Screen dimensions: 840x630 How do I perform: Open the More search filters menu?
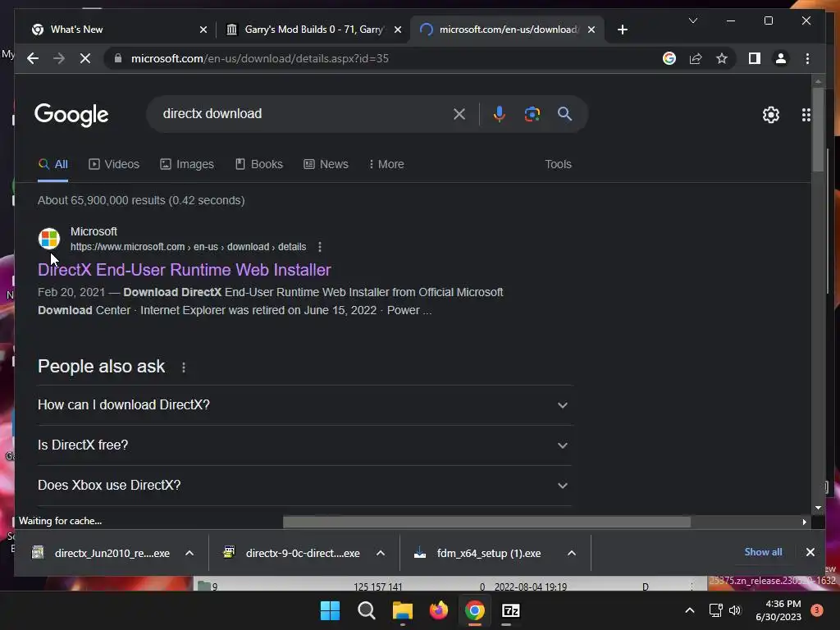point(386,164)
